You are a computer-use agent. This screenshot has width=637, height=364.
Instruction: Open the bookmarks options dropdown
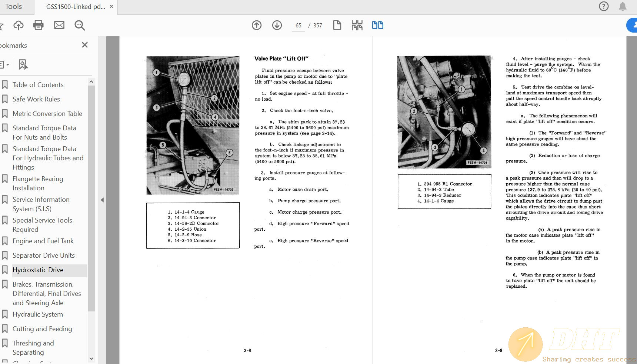pos(4,64)
